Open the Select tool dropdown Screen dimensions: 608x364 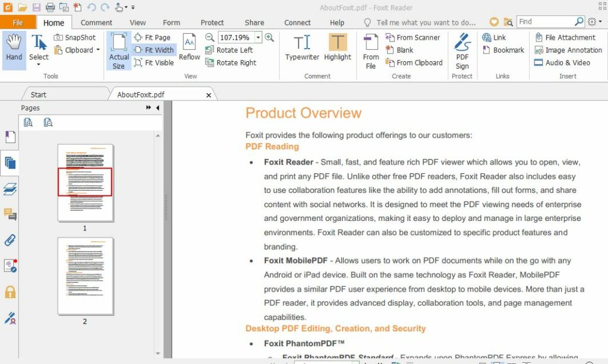pyautogui.click(x=39, y=64)
